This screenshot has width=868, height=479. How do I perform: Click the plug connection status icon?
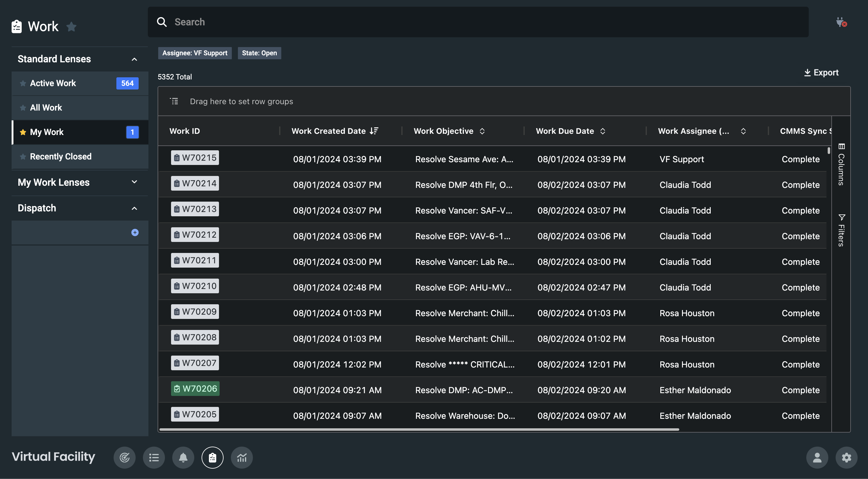(841, 22)
